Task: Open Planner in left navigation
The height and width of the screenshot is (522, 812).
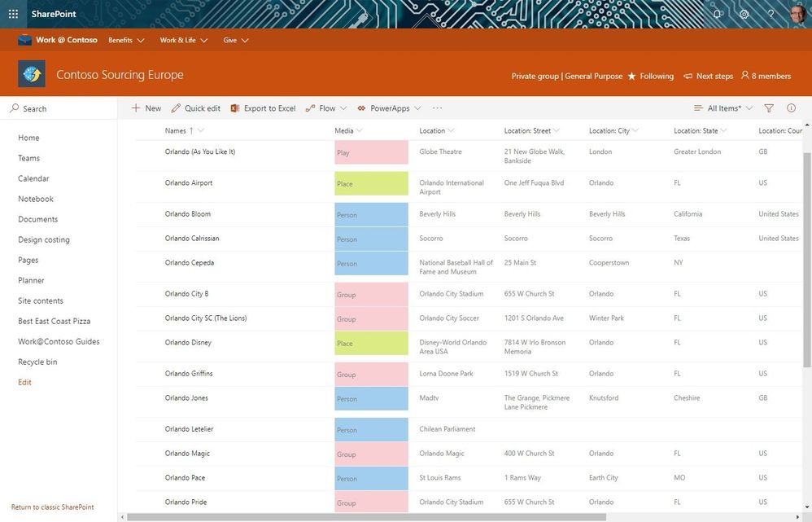Action: (x=31, y=280)
